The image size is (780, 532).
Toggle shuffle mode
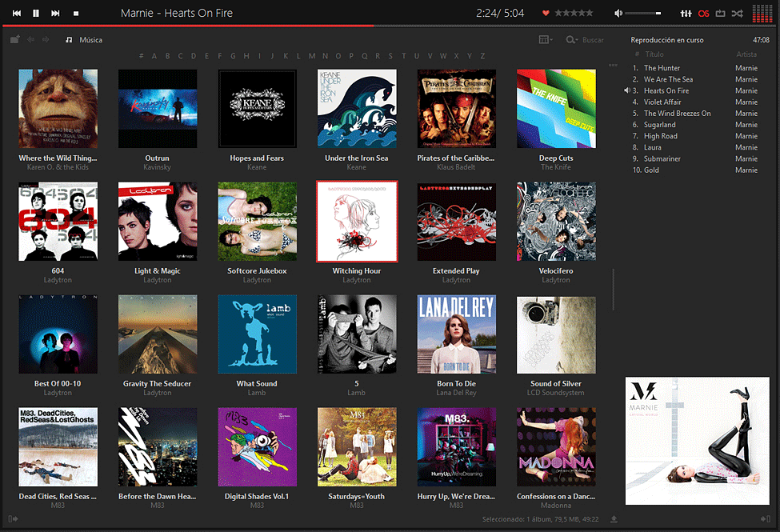click(737, 14)
